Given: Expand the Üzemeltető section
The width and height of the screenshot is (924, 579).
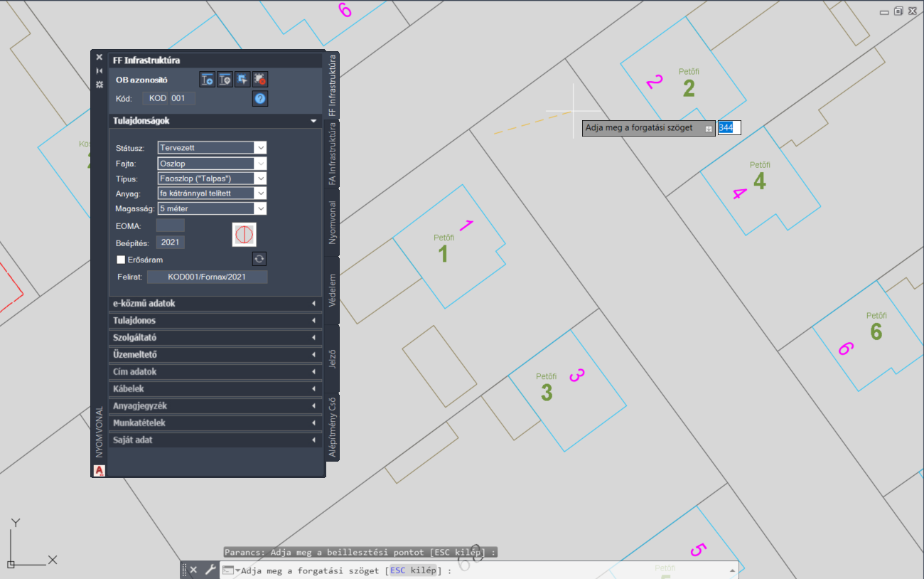Looking at the screenshot, I should pos(215,355).
